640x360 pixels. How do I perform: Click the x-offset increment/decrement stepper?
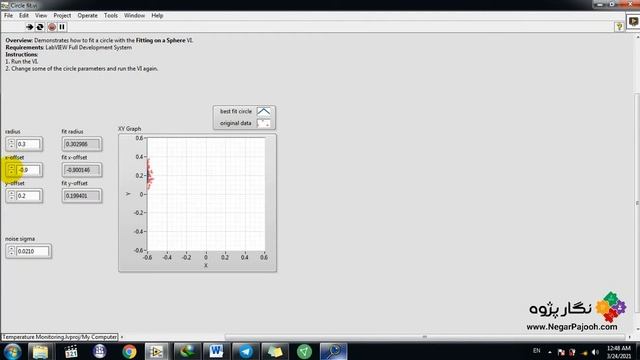(11, 170)
